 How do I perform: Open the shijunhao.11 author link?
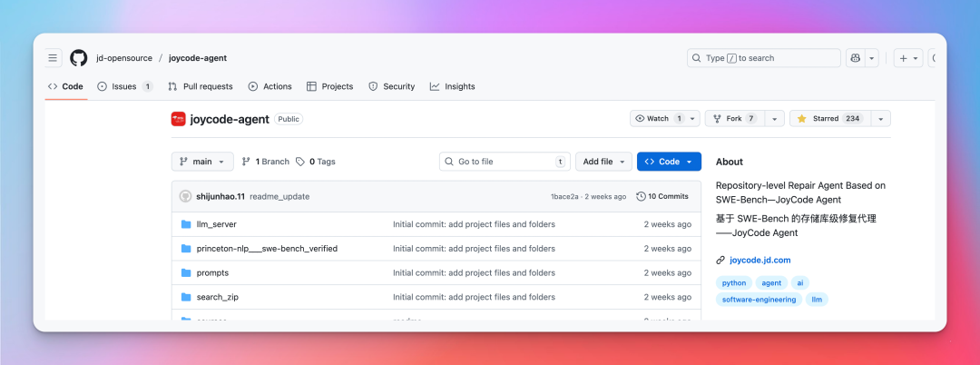click(x=220, y=196)
